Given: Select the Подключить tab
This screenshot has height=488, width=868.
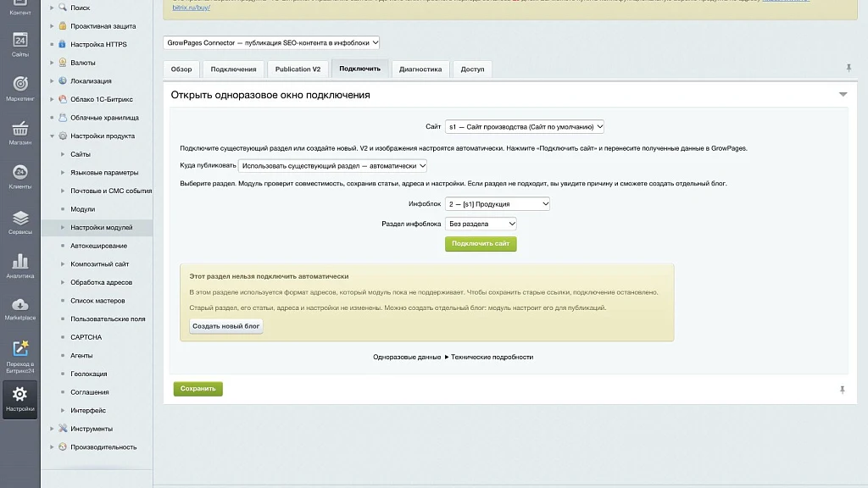Looking at the screenshot, I should pyautogui.click(x=359, y=69).
